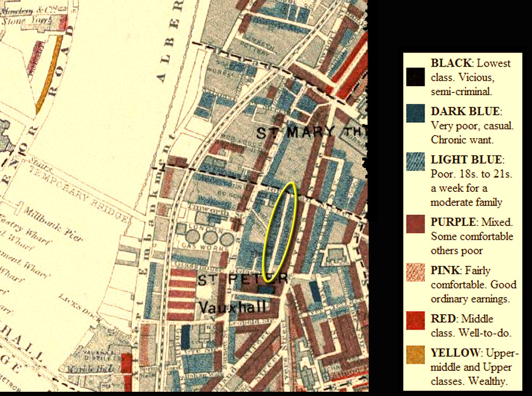Click the "classes. Wealthy." legend line
532x396 pixels.
469,381
